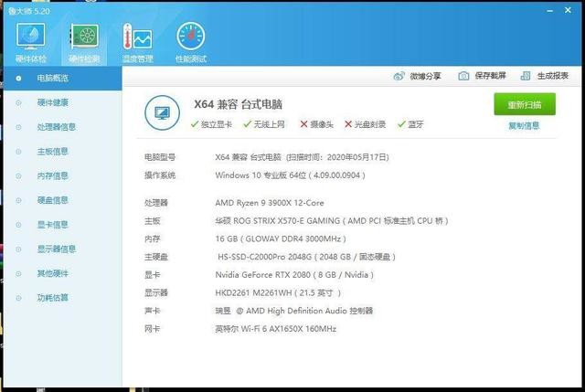Image resolution: width=585 pixels, height=392 pixels.
Task: Click the 电脑型号 row label
Action: coord(160,157)
